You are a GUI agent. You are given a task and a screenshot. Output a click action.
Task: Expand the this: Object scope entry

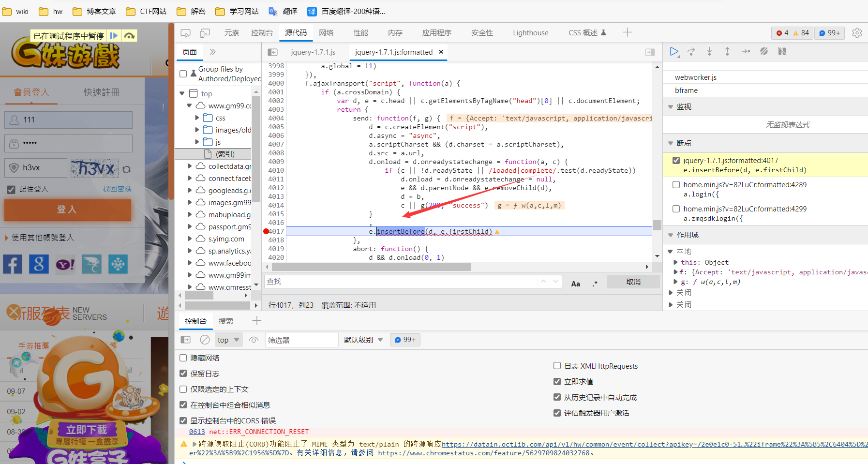[675, 262]
